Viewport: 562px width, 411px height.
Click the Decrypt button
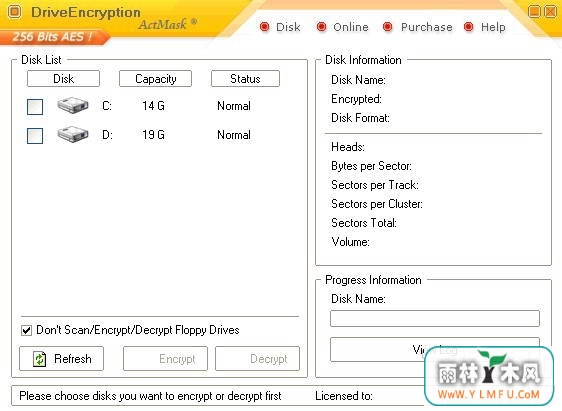[x=257, y=358]
